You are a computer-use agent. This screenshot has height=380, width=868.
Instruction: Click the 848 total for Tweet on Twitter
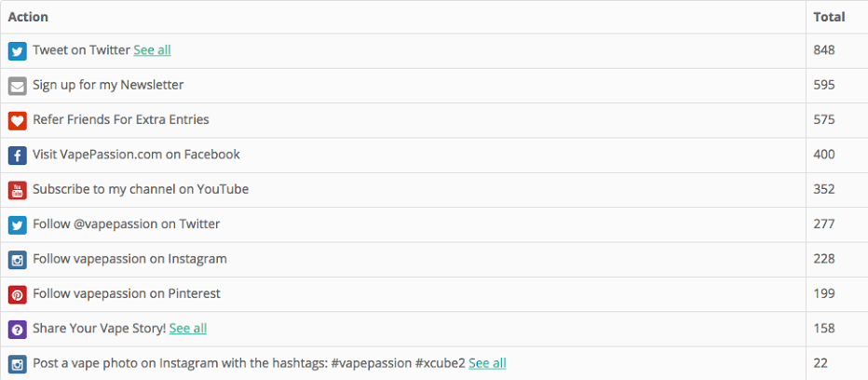click(823, 50)
